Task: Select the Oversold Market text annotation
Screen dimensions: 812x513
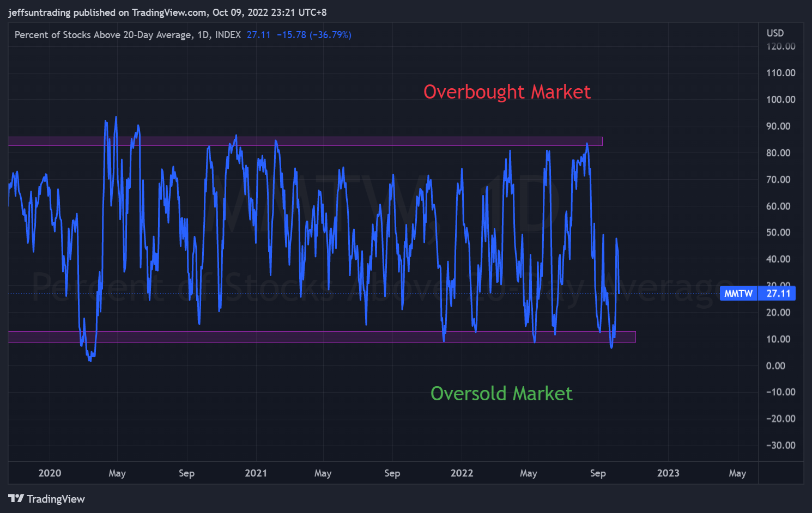Action: point(501,394)
